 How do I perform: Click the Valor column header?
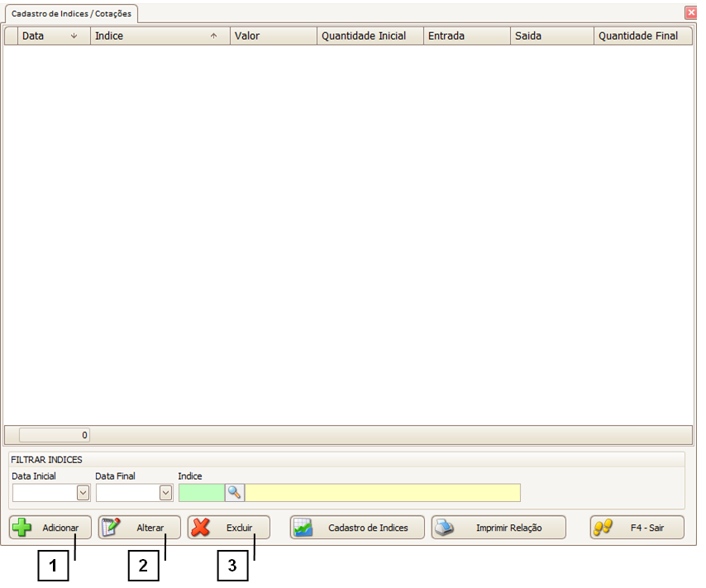[x=274, y=36]
